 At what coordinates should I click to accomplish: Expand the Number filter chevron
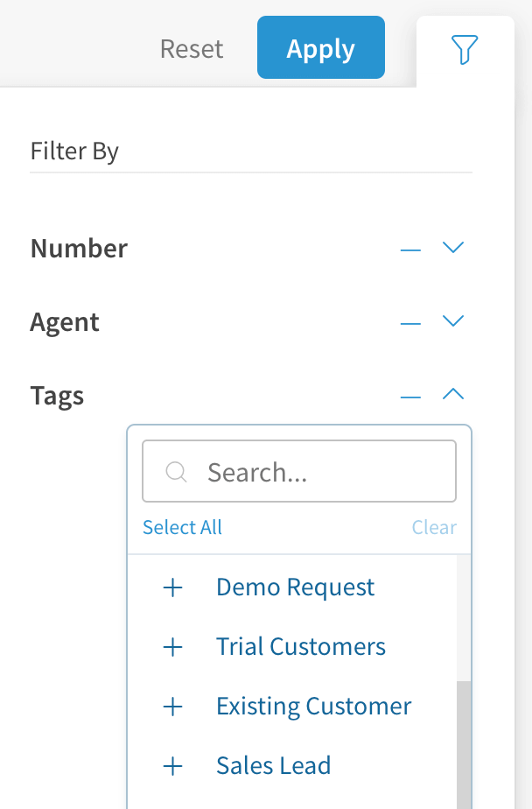point(452,248)
